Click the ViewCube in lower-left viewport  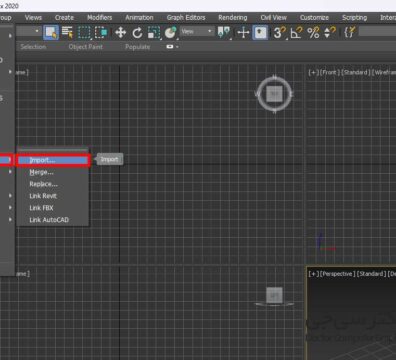click(274, 296)
